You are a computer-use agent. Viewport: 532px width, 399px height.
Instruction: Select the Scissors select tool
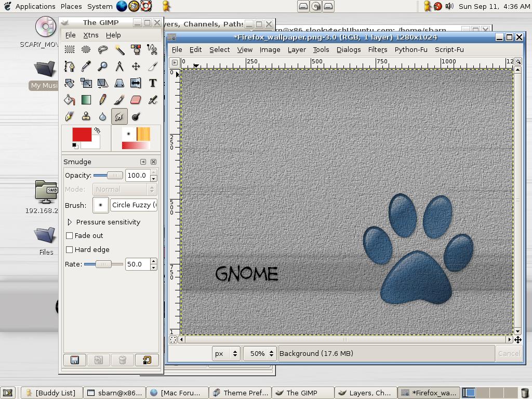pos(152,49)
